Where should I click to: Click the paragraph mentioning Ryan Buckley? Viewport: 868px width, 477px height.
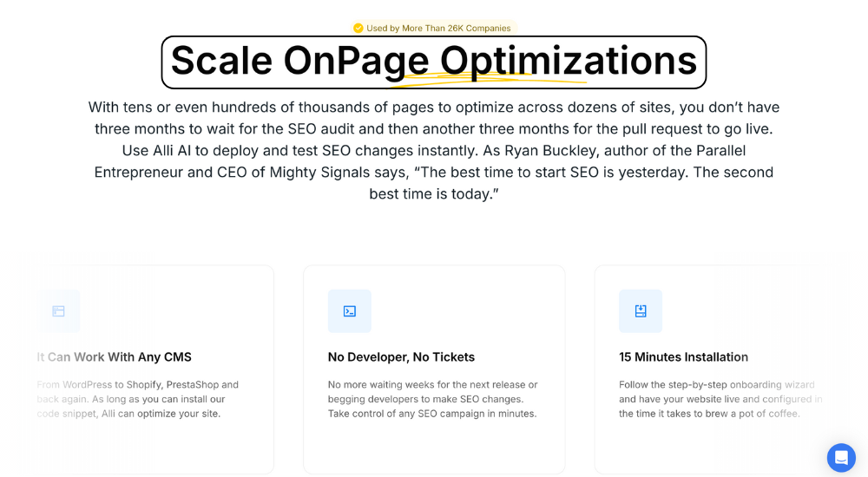[434, 151]
